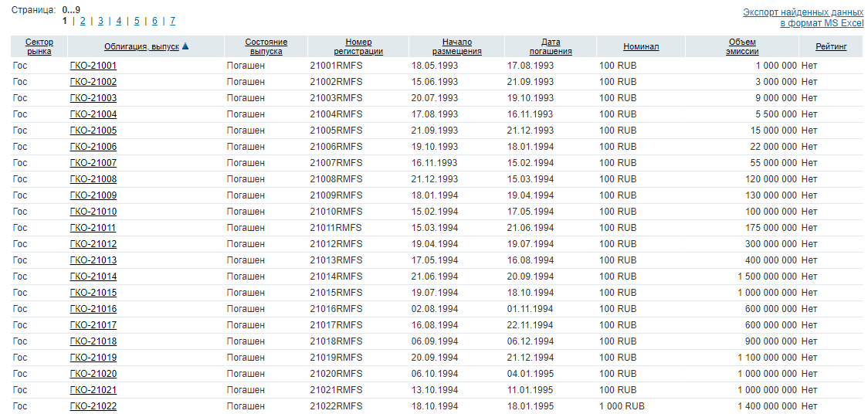Sort by Дата погашения column
Image resolution: width=868 pixels, height=414 pixels.
click(x=551, y=46)
